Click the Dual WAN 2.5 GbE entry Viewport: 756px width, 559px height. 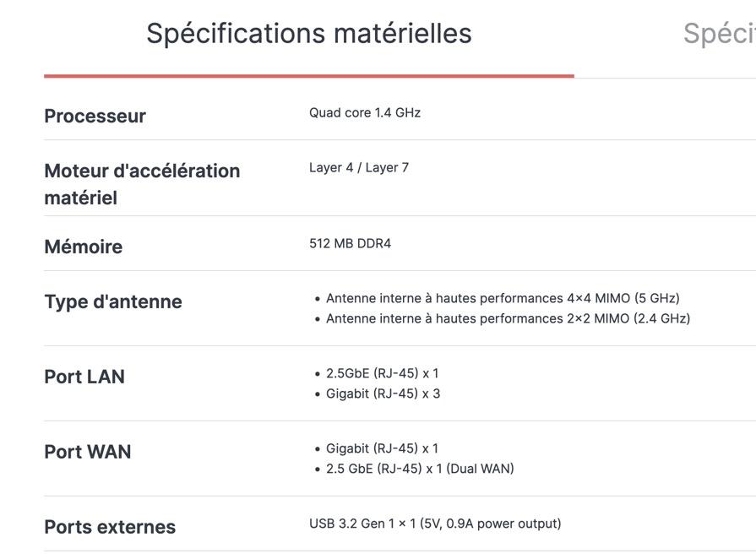(x=420, y=469)
